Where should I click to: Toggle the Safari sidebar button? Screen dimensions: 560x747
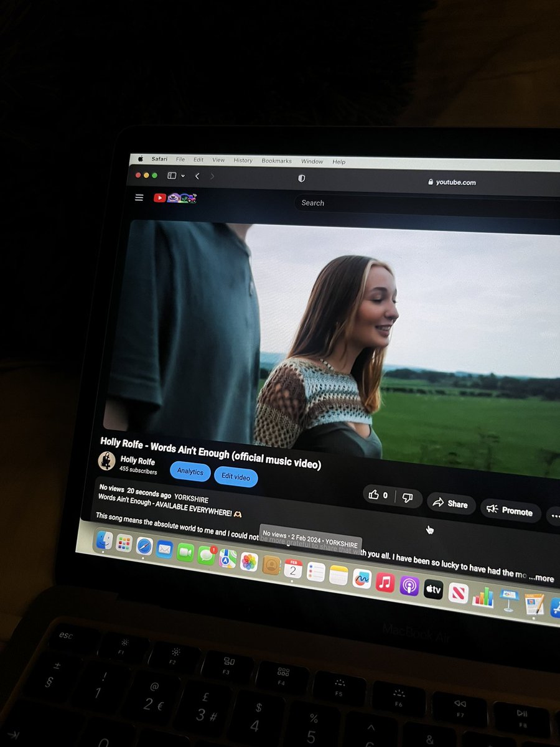pos(172,176)
